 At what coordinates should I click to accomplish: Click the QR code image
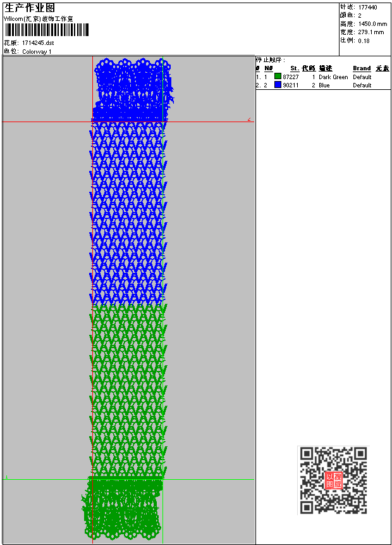click(x=333, y=480)
